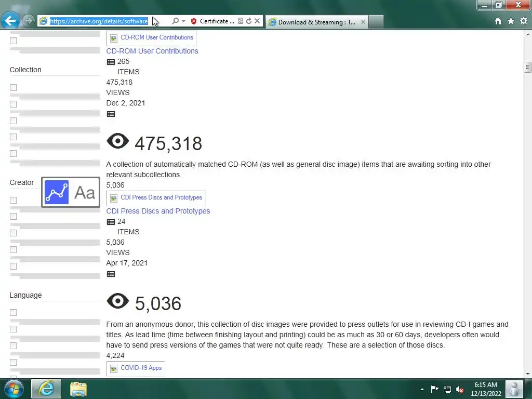Open Favorites with the star icon
The height and width of the screenshot is (399, 532).
pyautogui.click(x=511, y=21)
